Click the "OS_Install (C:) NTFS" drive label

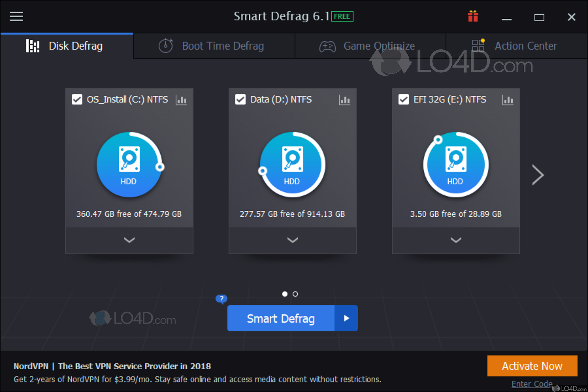pyautogui.click(x=128, y=100)
